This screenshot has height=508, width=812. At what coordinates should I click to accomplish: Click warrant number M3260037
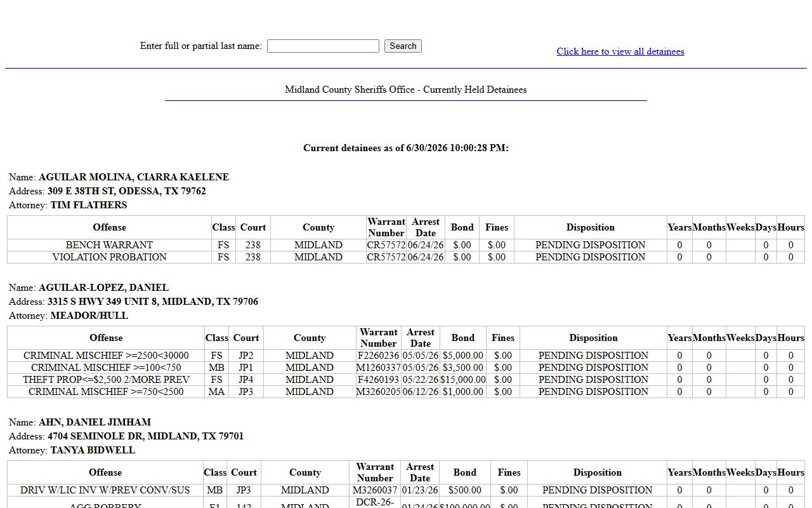[375, 490]
